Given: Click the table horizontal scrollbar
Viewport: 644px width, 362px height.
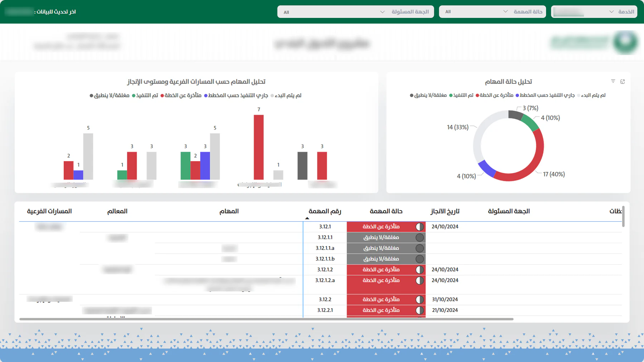Looking at the screenshot, I should click(x=267, y=319).
